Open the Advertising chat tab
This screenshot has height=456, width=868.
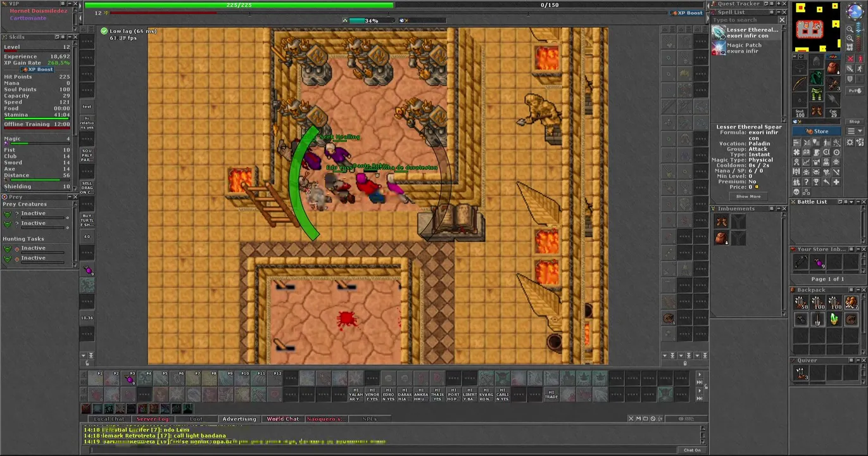(x=239, y=419)
